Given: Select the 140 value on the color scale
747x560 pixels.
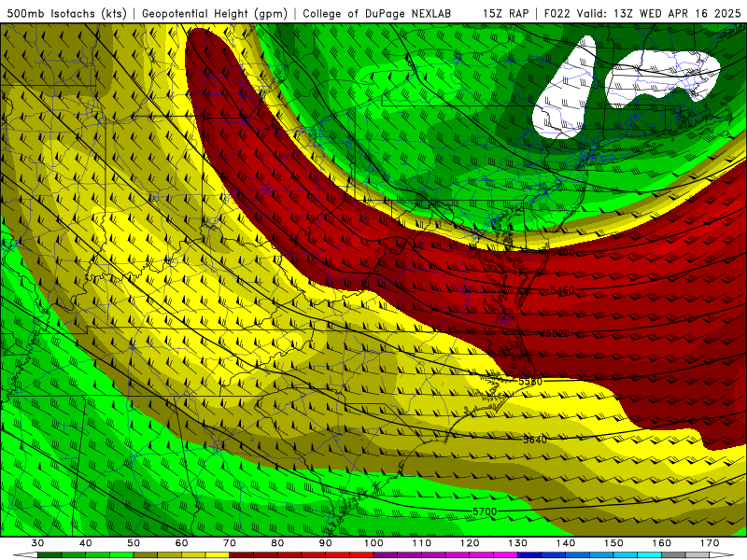Looking at the screenshot, I should coord(566,543).
